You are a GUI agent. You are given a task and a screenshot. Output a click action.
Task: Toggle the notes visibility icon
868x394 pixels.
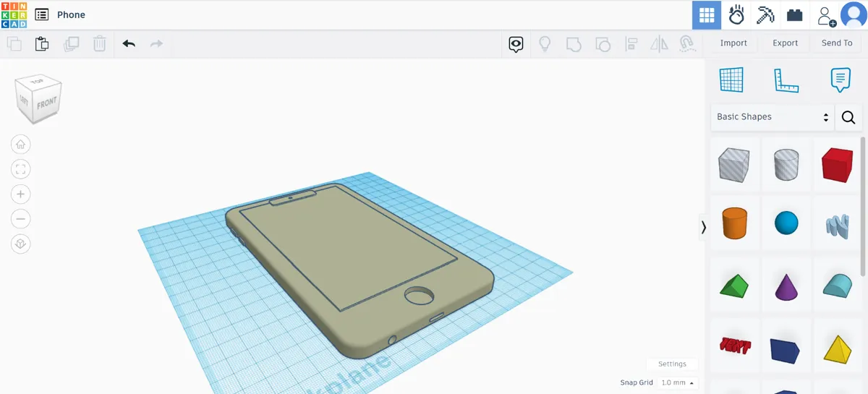click(x=516, y=44)
